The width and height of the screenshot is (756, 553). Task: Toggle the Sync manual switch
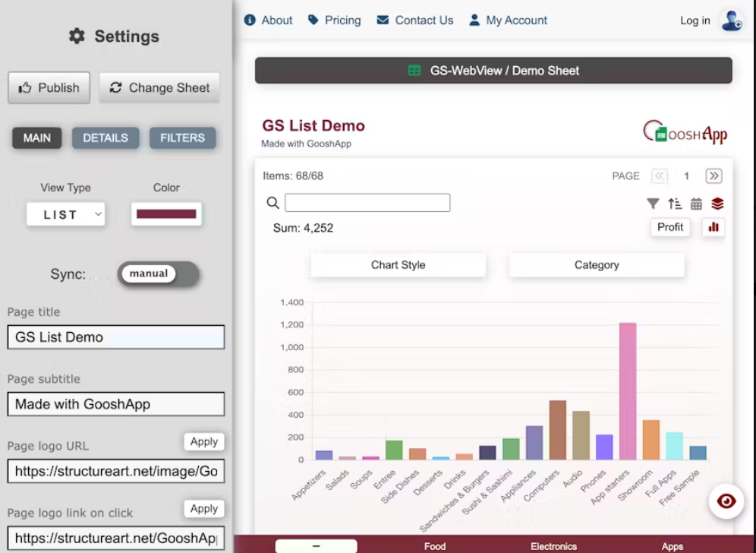[x=159, y=274]
